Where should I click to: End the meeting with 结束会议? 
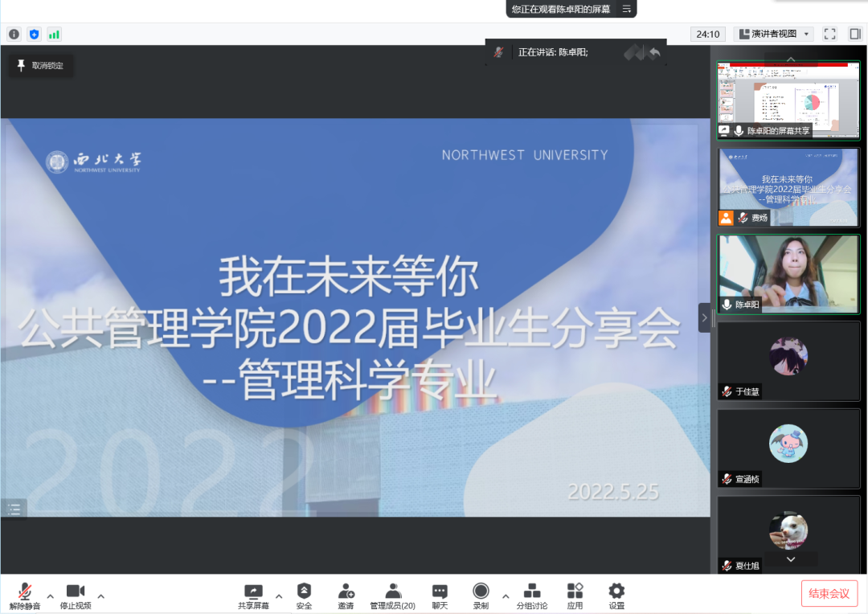point(829,593)
